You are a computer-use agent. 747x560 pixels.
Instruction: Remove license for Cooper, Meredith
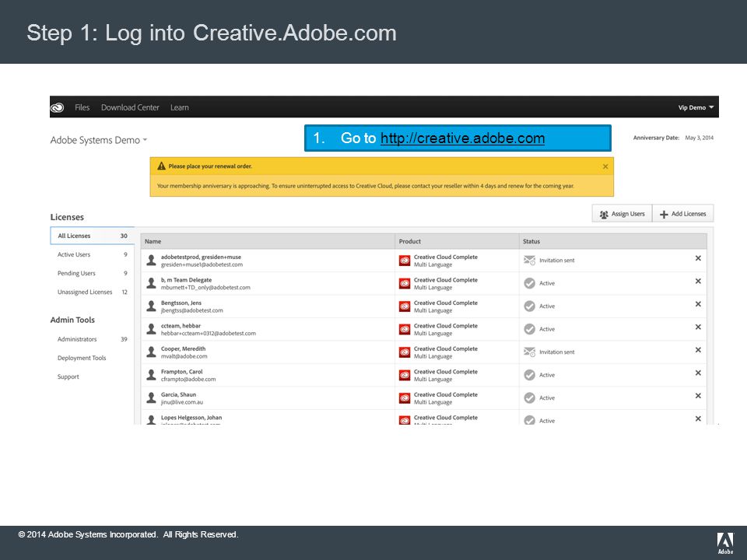(698, 349)
